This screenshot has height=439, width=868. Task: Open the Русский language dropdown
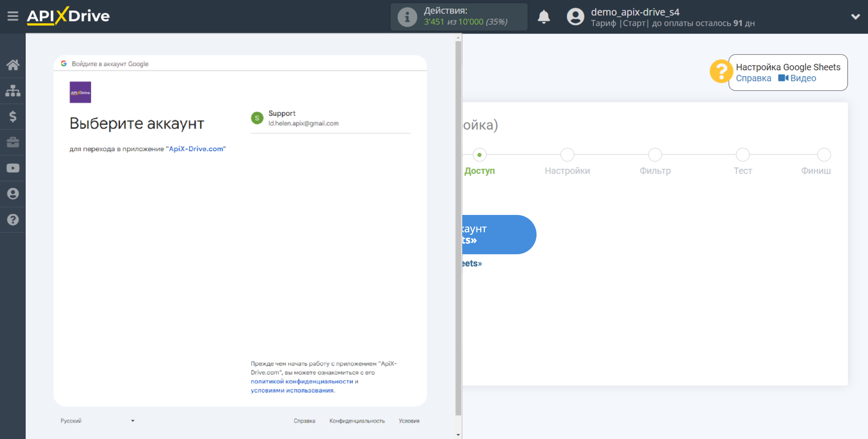pos(97,421)
